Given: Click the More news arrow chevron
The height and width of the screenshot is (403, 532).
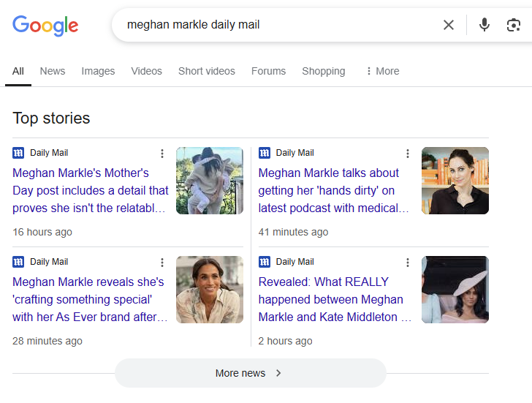Looking at the screenshot, I should (278, 373).
